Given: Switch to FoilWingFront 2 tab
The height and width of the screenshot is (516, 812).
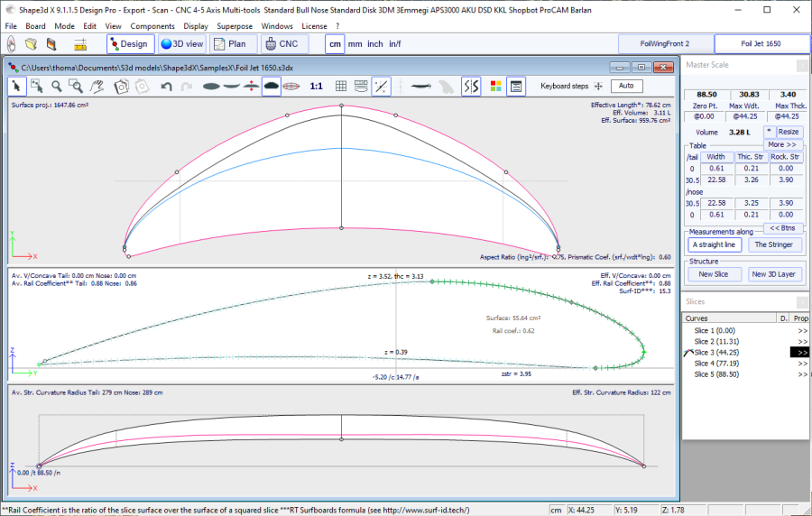Looking at the screenshot, I should [664, 43].
